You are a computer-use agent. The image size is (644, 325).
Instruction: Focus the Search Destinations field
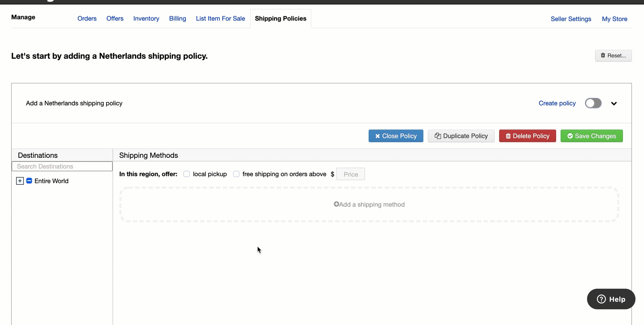[x=62, y=166]
